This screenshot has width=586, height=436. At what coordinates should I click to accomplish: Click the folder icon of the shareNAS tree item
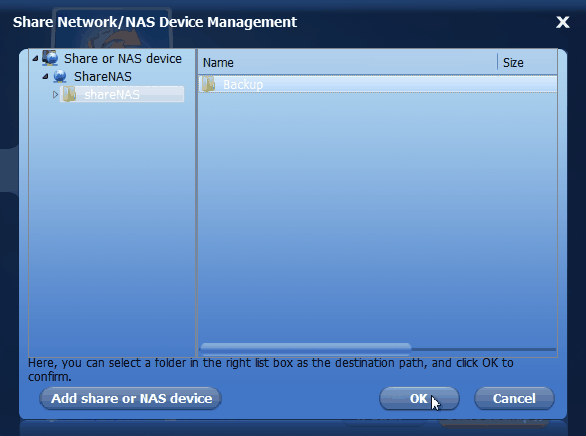tap(69, 94)
